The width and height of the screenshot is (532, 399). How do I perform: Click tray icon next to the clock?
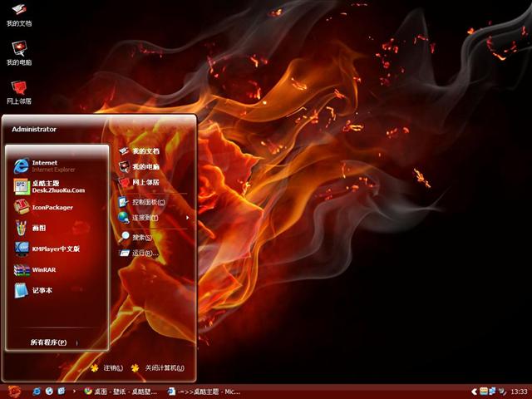coord(502,392)
